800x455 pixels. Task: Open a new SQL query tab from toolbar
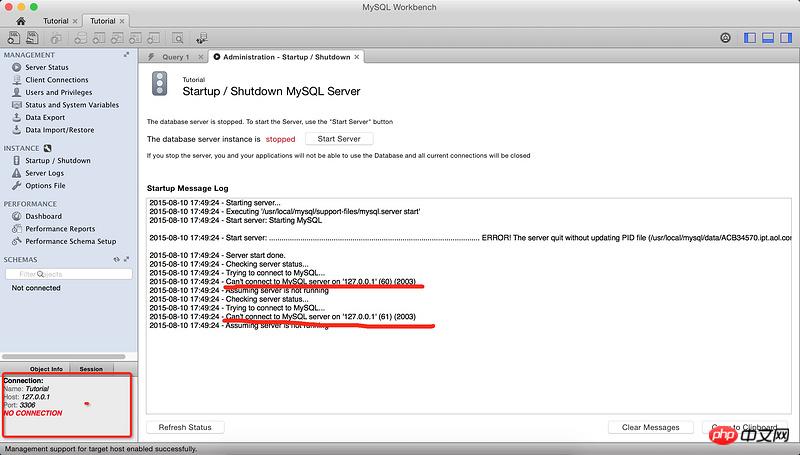coord(14,38)
